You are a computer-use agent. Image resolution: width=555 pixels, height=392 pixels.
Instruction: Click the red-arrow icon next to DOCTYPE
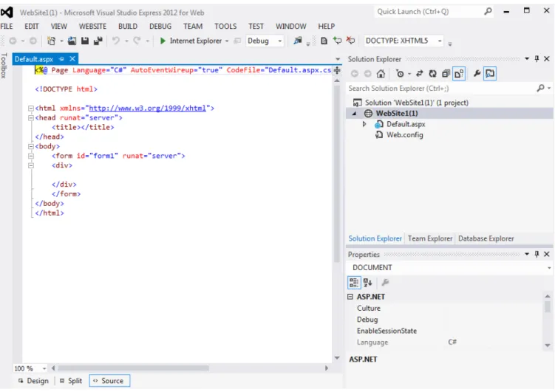[x=350, y=41]
